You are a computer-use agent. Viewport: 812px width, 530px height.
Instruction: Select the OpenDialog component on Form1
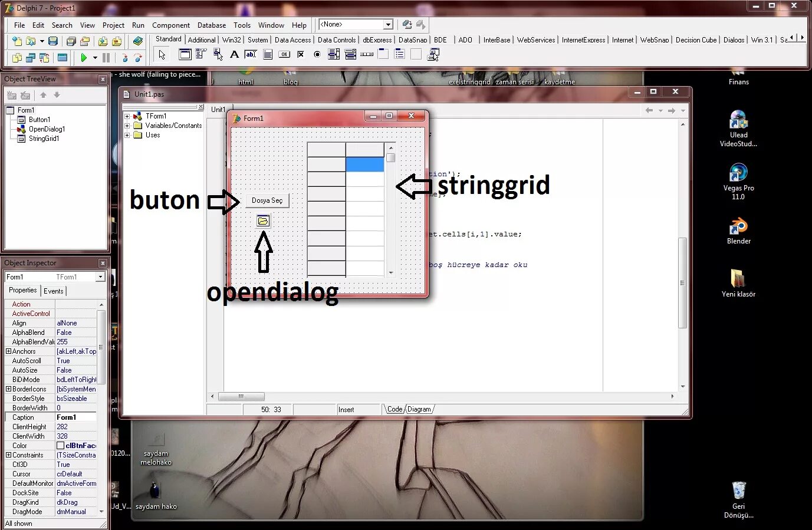(263, 221)
